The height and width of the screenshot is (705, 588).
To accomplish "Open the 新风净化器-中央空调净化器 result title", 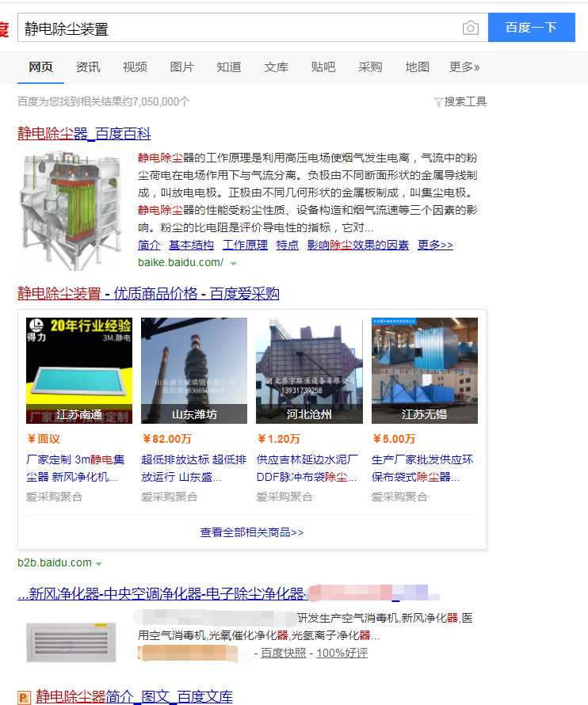I will point(163,593).
